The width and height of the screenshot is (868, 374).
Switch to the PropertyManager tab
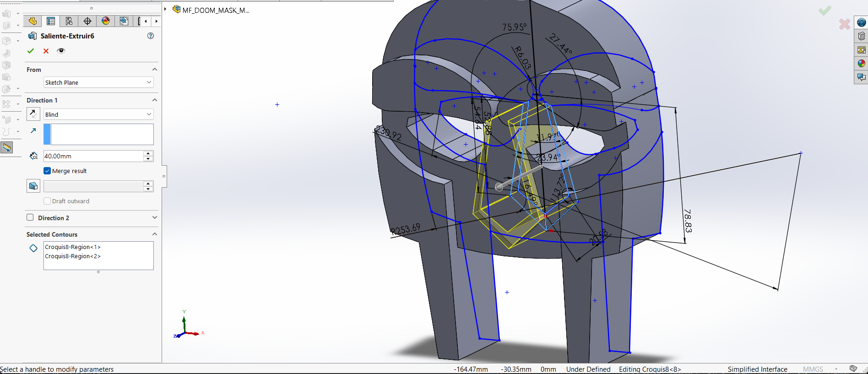tap(51, 21)
